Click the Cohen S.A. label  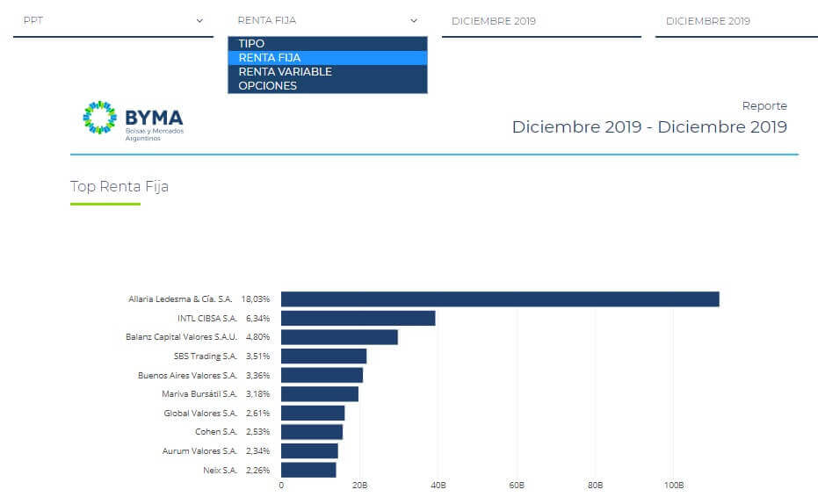[x=216, y=432]
